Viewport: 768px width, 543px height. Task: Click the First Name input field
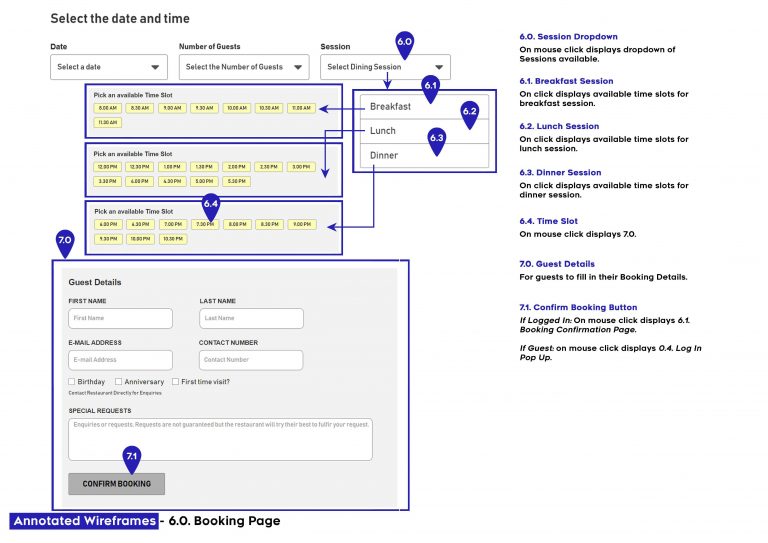click(120, 318)
